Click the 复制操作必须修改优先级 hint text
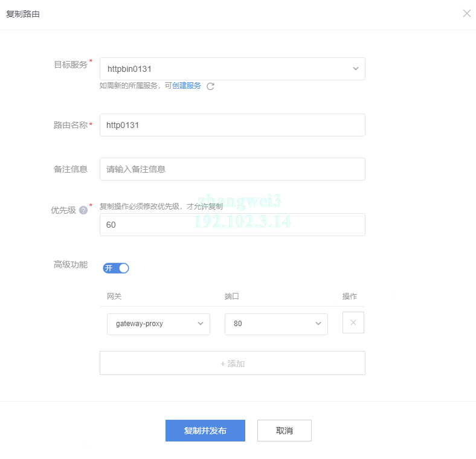The width and height of the screenshot is (476, 459). tap(161, 207)
